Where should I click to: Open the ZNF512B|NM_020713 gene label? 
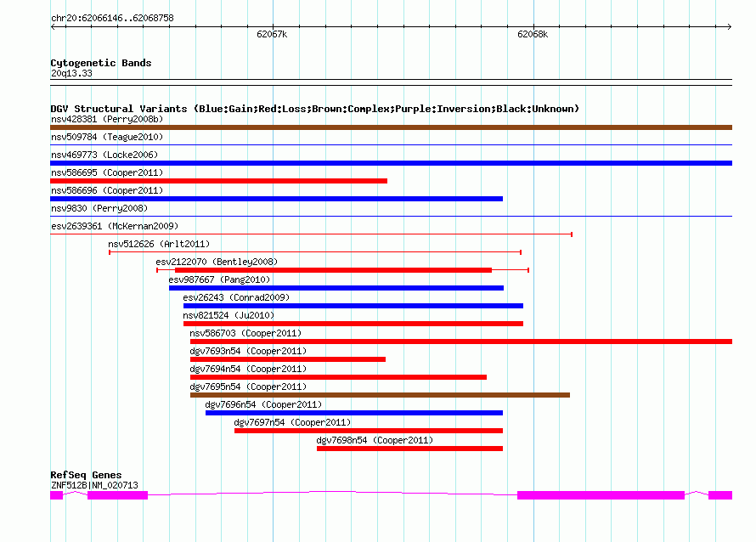[94, 485]
